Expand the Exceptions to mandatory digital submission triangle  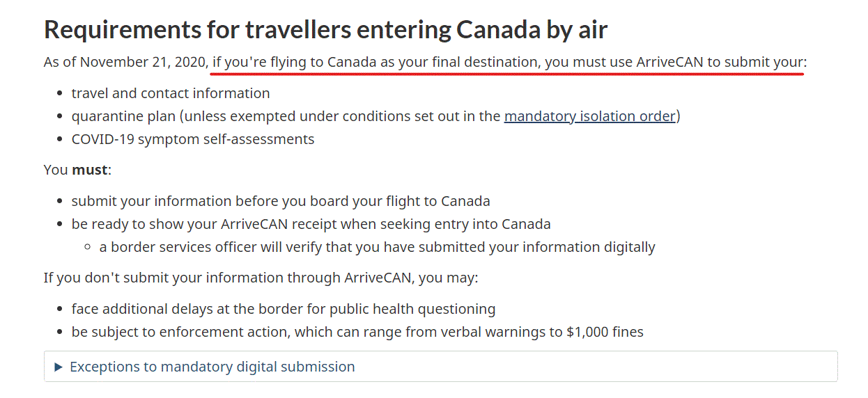pos(59,367)
